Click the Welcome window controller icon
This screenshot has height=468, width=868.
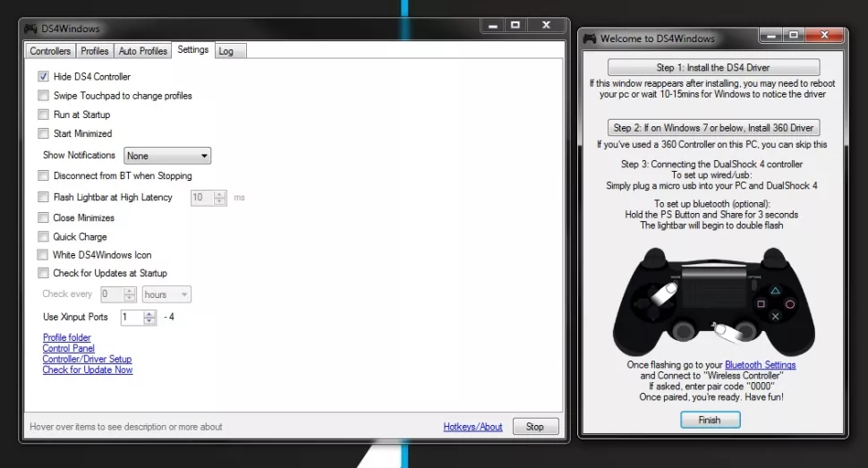coord(588,38)
